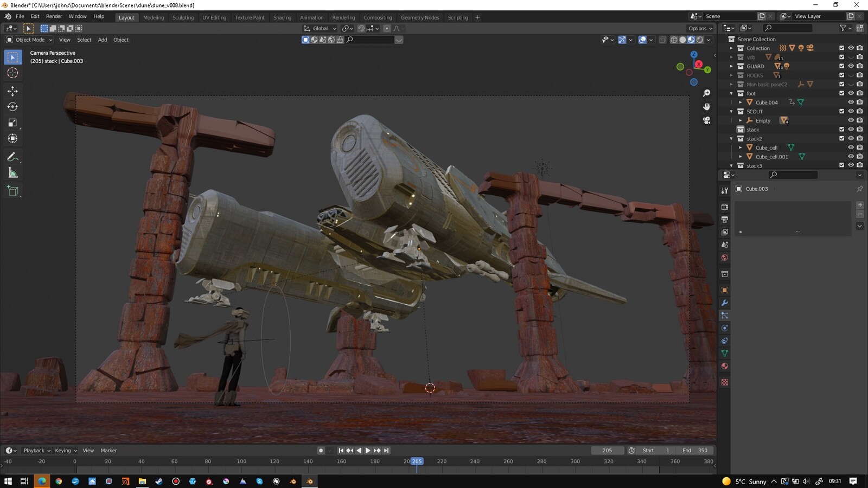
Task: Open the Object properties tab
Action: (x=724, y=290)
